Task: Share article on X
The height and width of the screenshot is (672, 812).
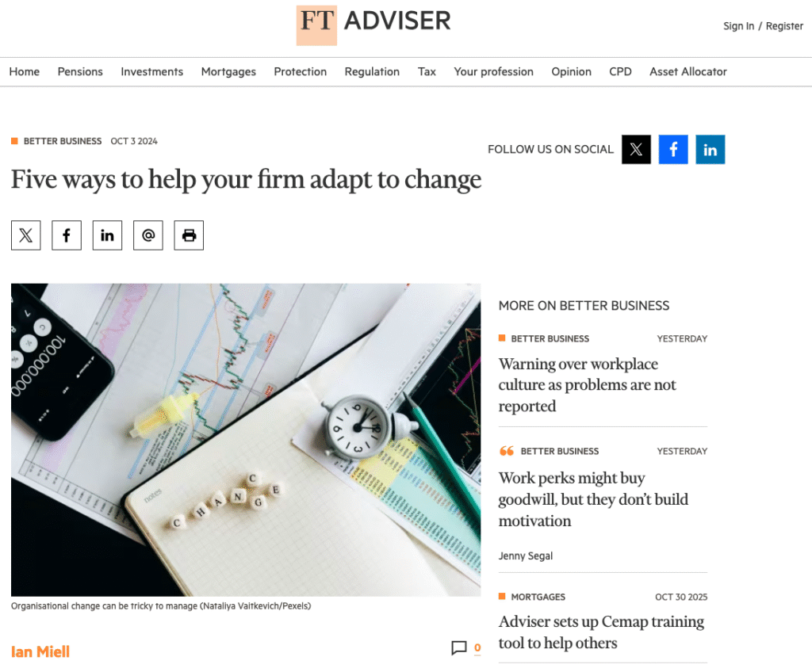Action: 26,235
